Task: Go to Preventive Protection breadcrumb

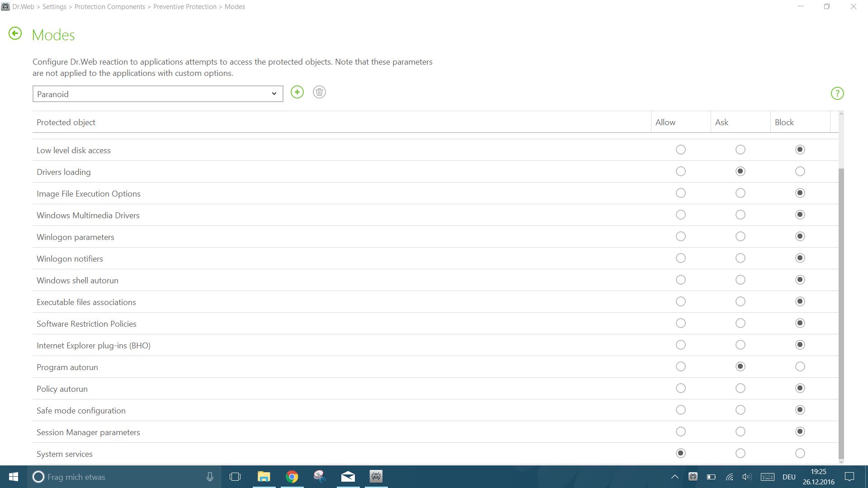Action: (184, 7)
